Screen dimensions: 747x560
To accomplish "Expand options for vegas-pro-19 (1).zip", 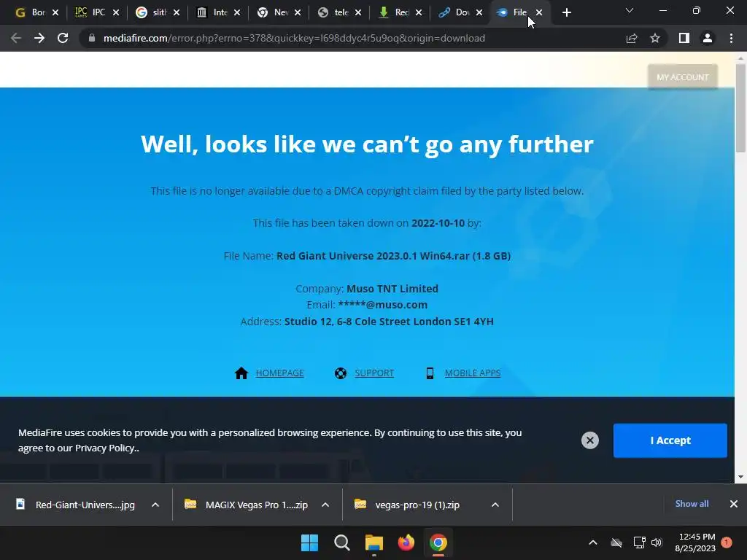I will coord(495,505).
